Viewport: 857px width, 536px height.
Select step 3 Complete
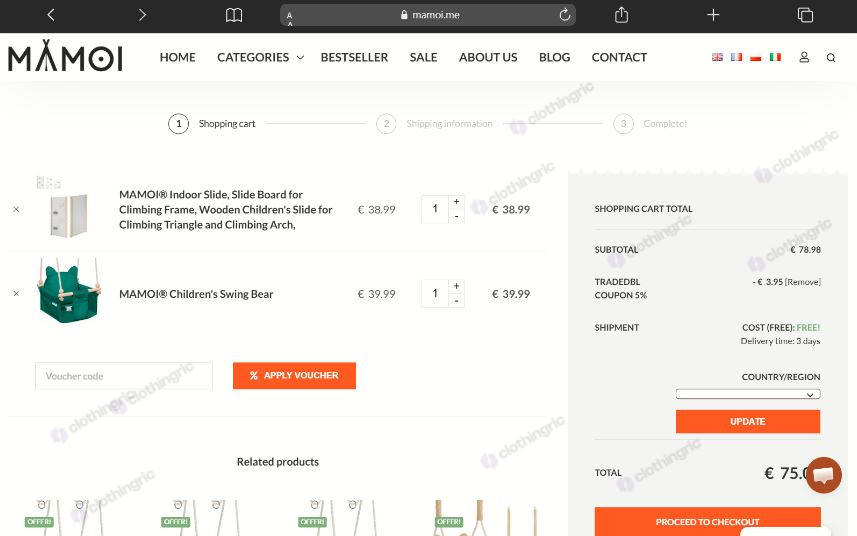point(650,124)
